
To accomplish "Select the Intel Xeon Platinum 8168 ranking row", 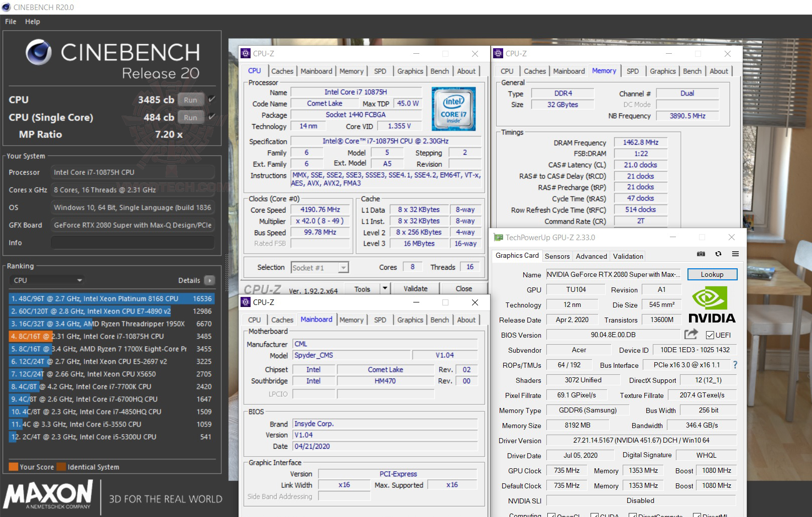I will [111, 298].
